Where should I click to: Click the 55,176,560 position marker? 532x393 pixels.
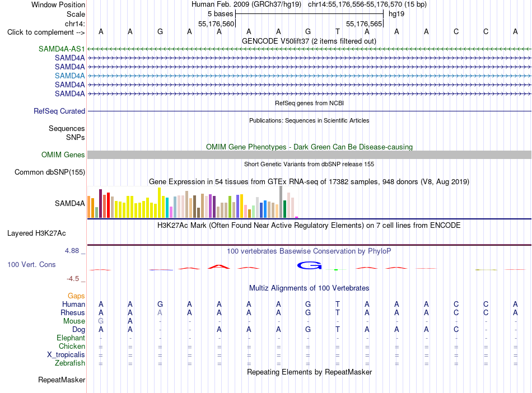coord(216,24)
